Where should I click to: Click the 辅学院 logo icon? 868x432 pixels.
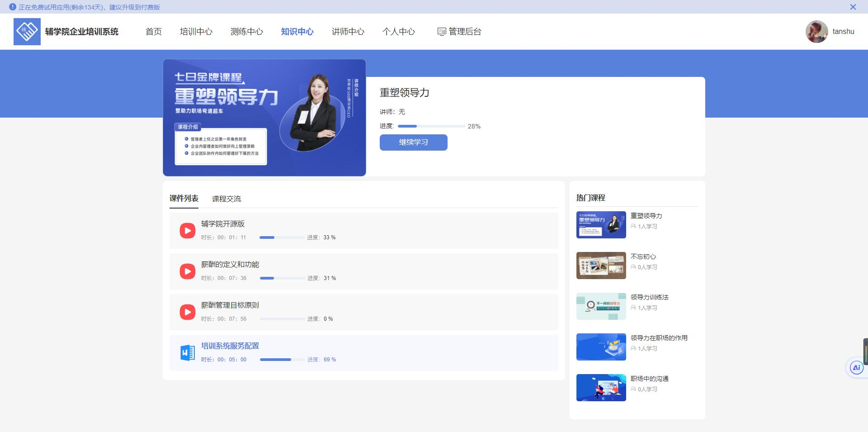[x=27, y=32]
